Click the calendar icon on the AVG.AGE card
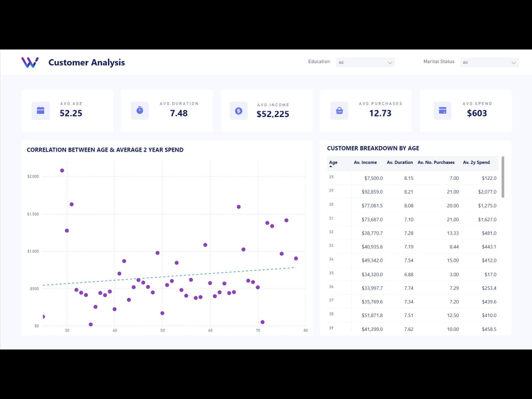Viewport: 532px width, 399px height. (x=40, y=111)
